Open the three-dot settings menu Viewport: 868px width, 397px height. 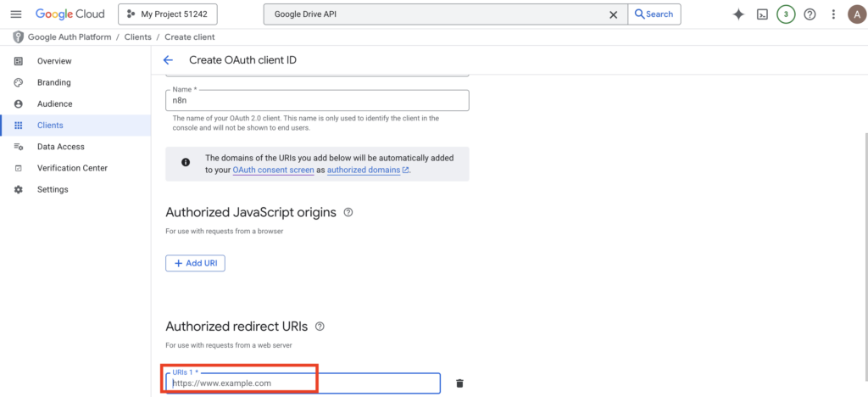833,14
